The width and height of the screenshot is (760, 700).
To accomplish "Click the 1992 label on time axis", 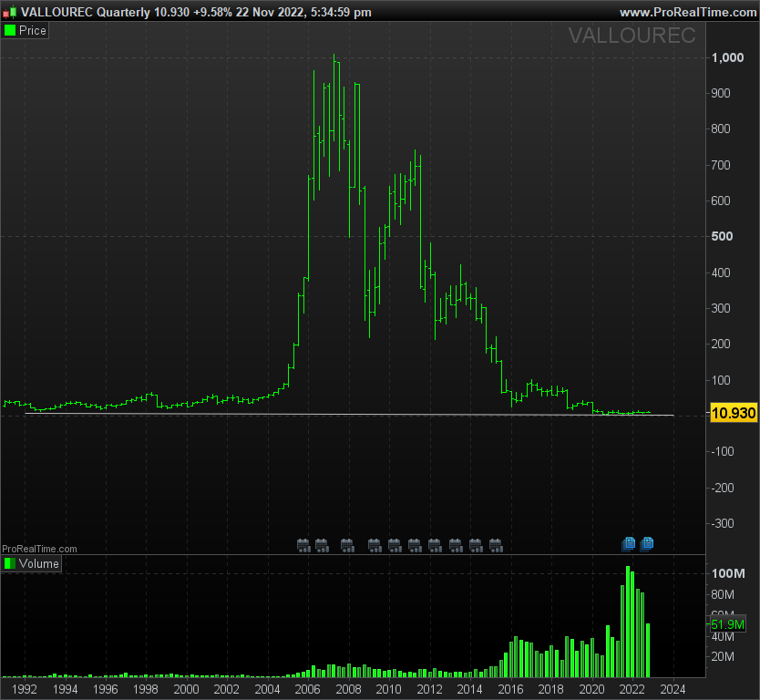I will (25, 689).
